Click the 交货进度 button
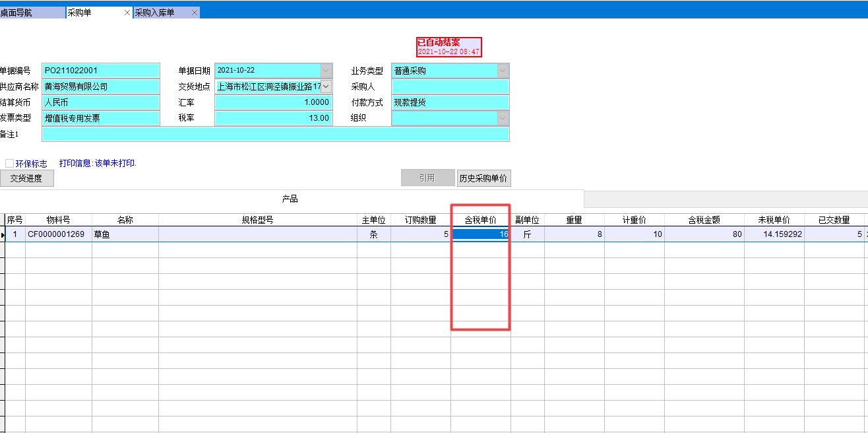The height and width of the screenshot is (433, 868). click(26, 178)
